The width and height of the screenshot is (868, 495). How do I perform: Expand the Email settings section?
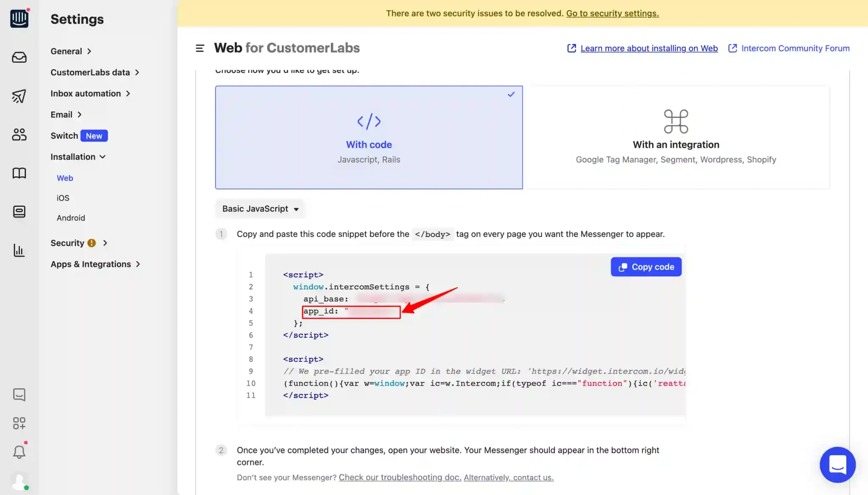[66, 115]
